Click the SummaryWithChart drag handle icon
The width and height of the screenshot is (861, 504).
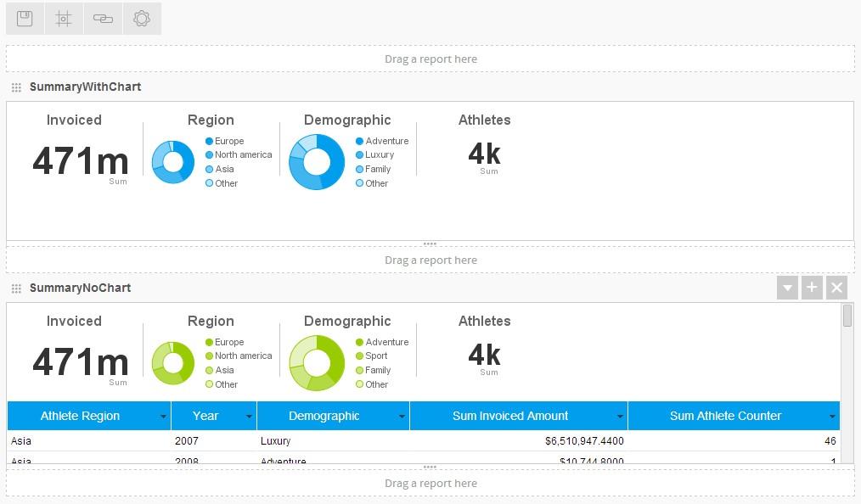coord(16,87)
